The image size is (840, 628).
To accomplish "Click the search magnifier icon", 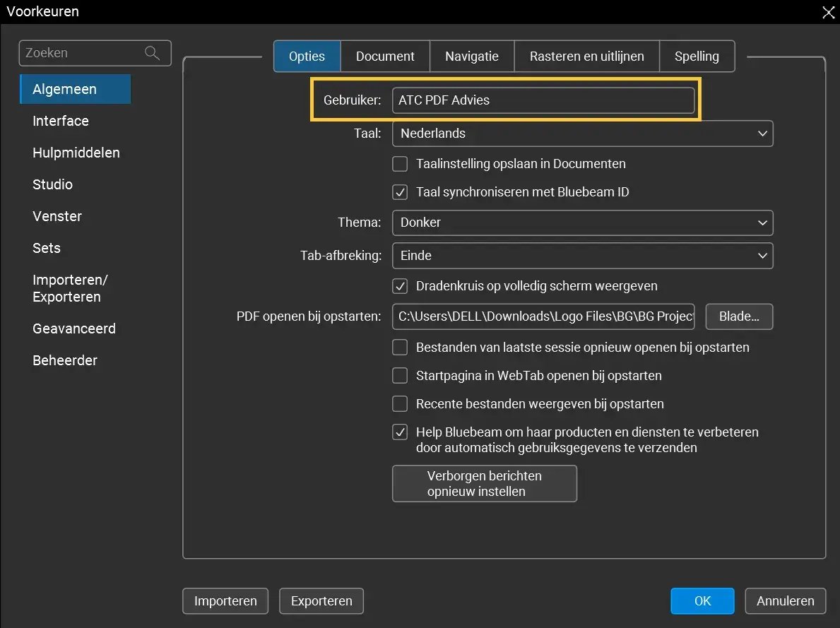I will coord(152,53).
